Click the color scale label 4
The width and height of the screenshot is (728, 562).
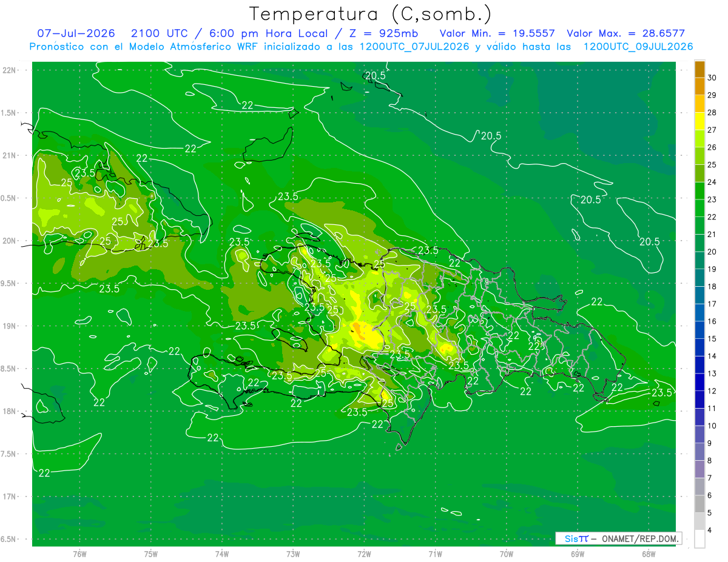(710, 530)
